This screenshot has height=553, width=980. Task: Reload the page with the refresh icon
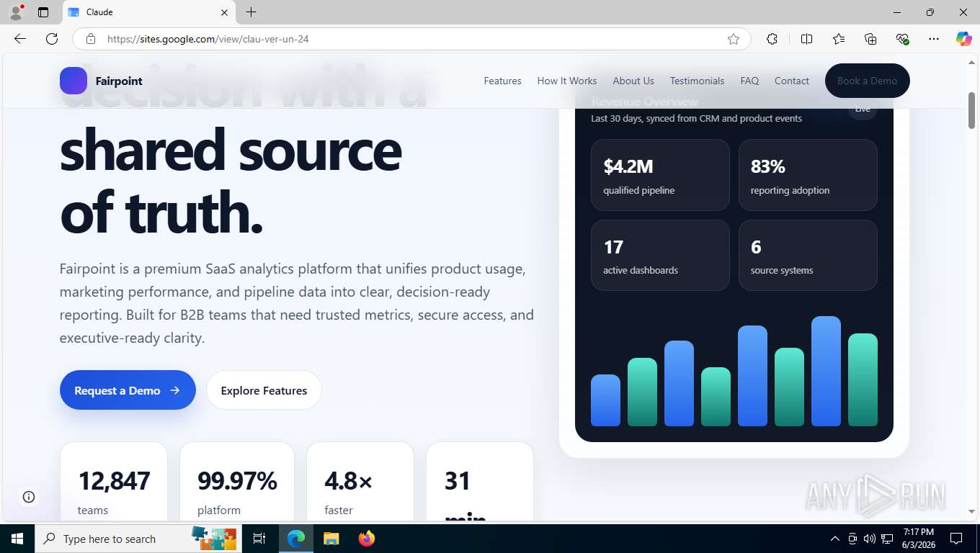(x=52, y=39)
